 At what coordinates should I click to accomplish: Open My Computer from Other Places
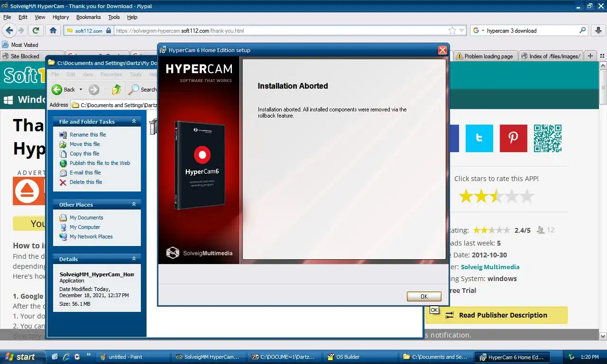pos(85,227)
